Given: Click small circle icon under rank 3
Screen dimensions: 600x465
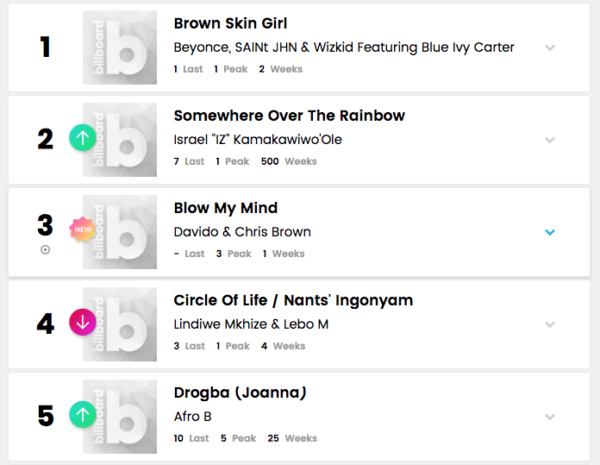Looking at the screenshot, I should pos(45,250).
